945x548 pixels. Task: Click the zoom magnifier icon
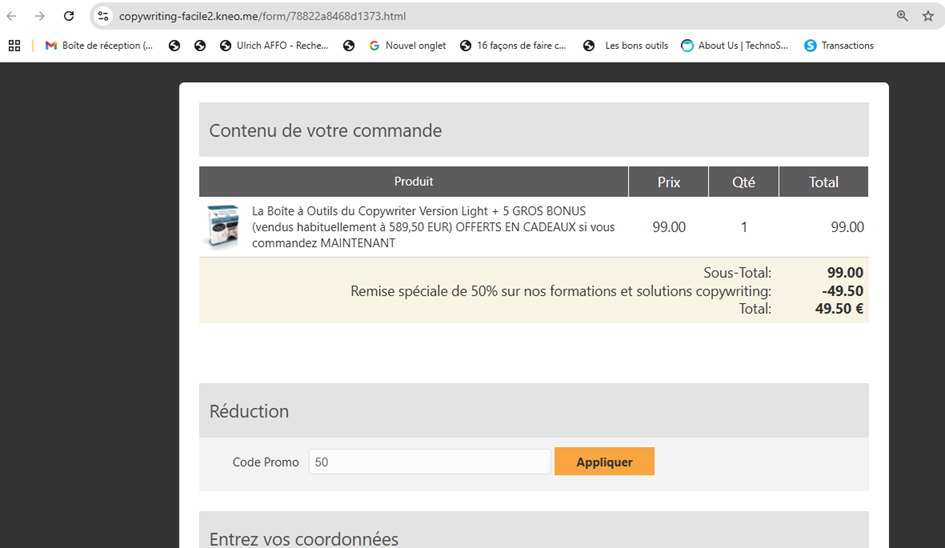coord(902,16)
